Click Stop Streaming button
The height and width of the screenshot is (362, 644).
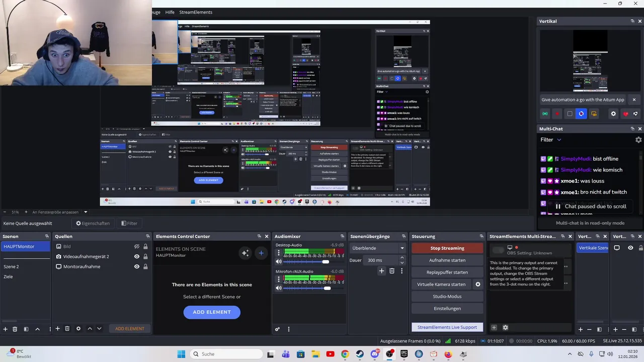point(447,248)
